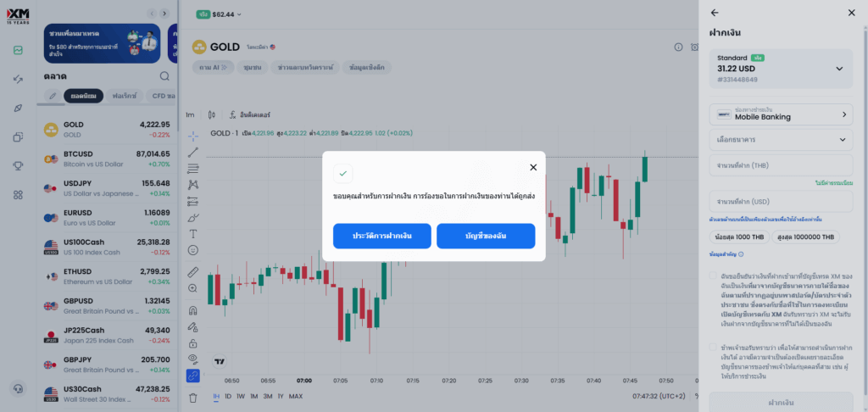Viewport: 868px width, 412px height.
Task: Open the trophy icon in left sidebar
Action: [x=18, y=165]
